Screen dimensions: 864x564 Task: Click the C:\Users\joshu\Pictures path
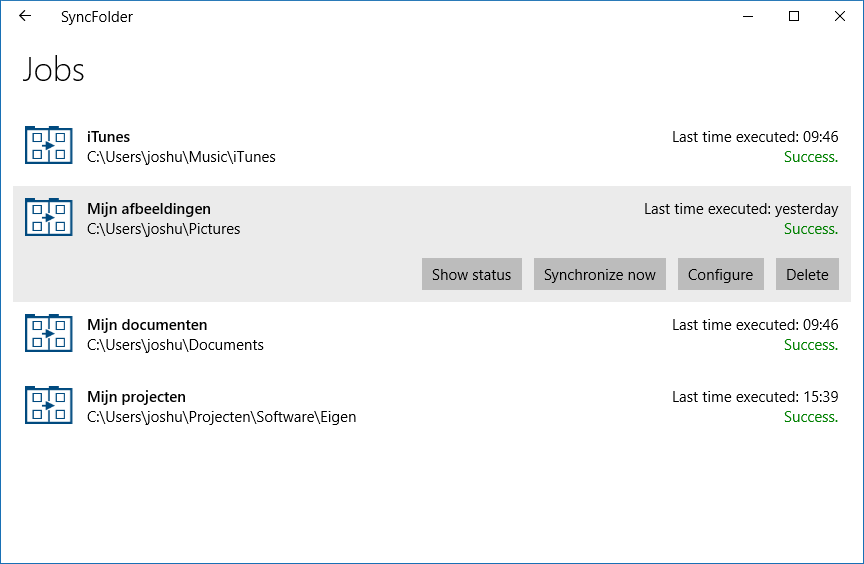tap(163, 229)
